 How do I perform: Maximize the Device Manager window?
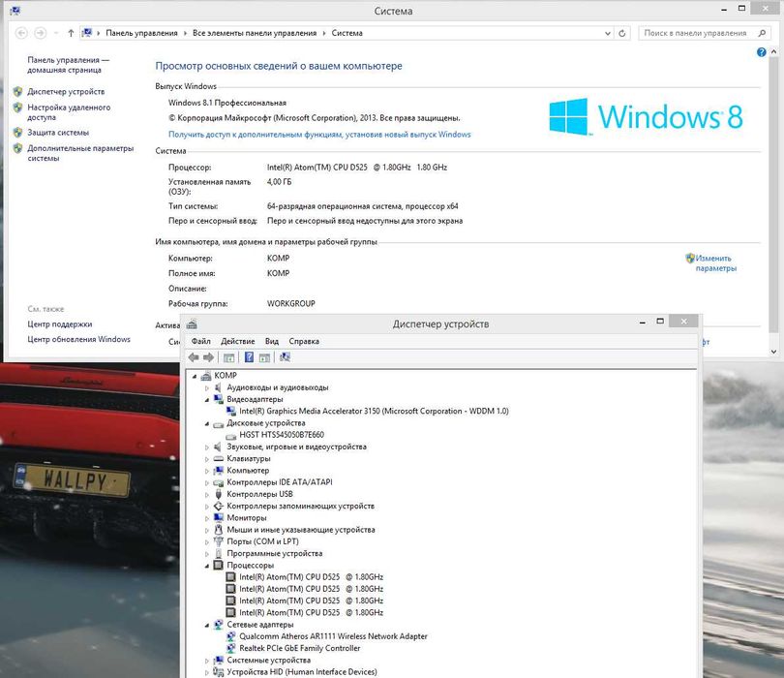tap(660, 322)
